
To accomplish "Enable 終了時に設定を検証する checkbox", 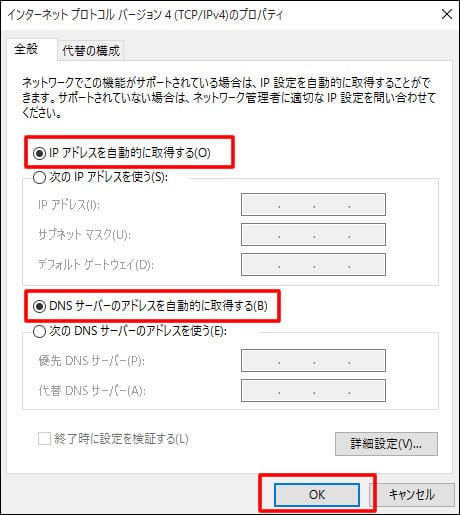I will point(44,439).
